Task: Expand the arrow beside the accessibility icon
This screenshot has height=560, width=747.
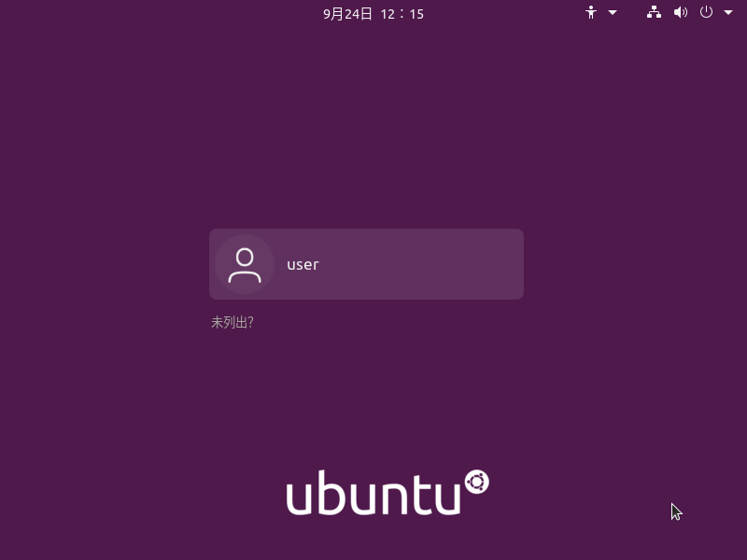Action: click(613, 13)
